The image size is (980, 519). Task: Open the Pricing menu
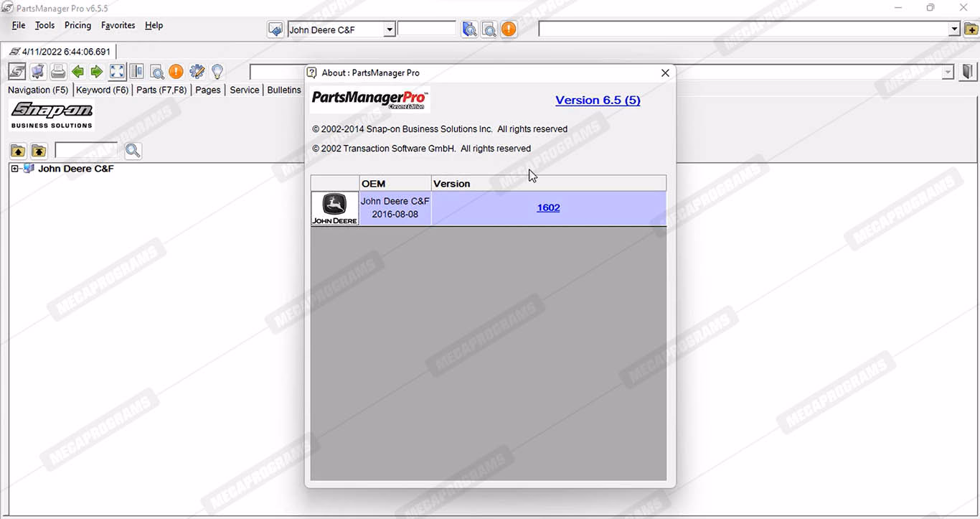(77, 25)
